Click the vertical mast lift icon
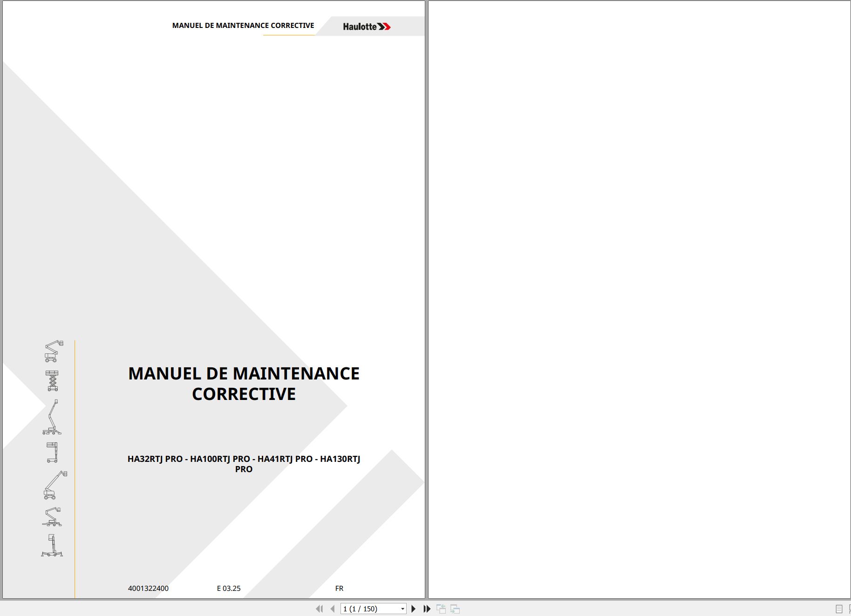 tap(52, 452)
